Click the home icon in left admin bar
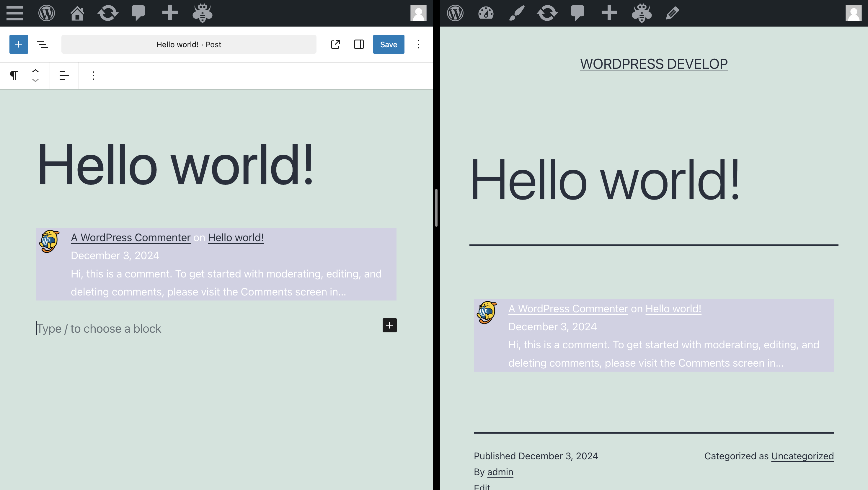Viewport: 868px width, 490px height. (77, 13)
